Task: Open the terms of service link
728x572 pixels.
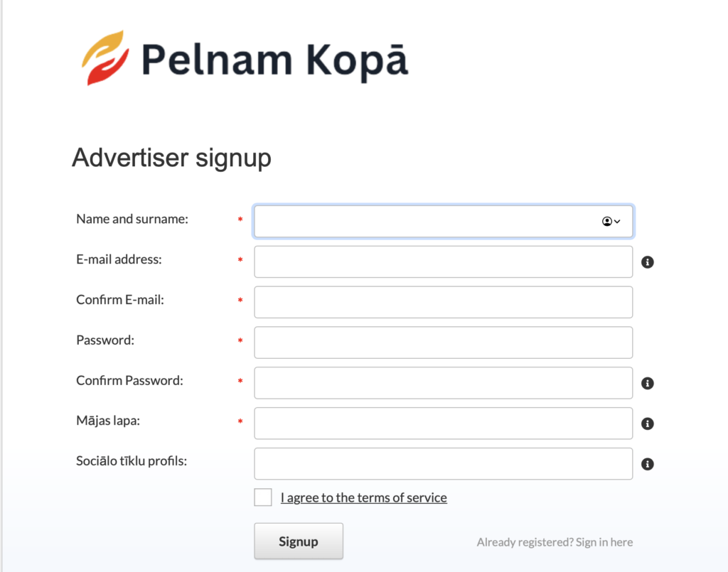Action: pyautogui.click(x=363, y=498)
